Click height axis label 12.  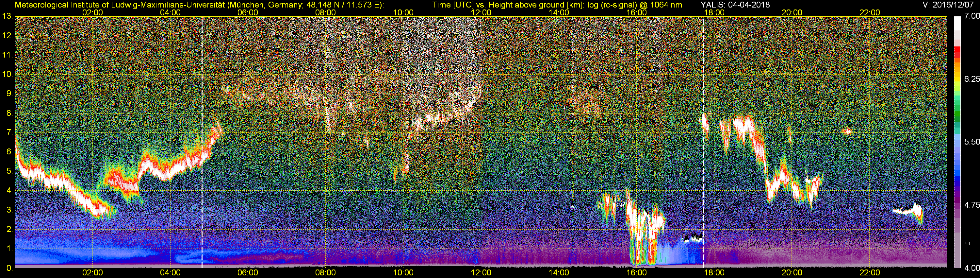click(7, 35)
